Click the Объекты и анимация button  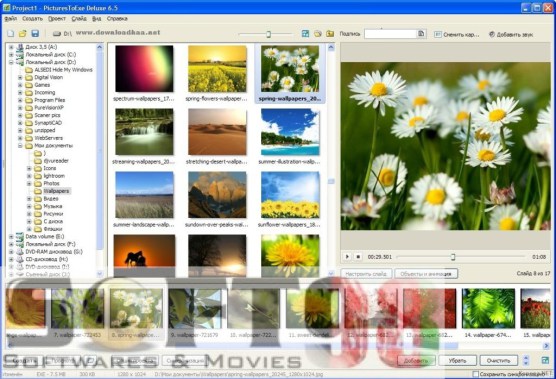pos(426,274)
